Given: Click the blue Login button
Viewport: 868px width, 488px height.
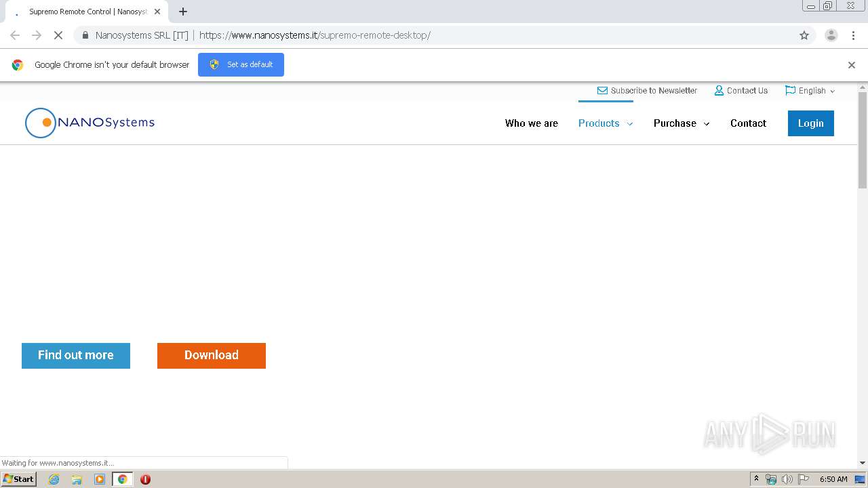Looking at the screenshot, I should (811, 123).
